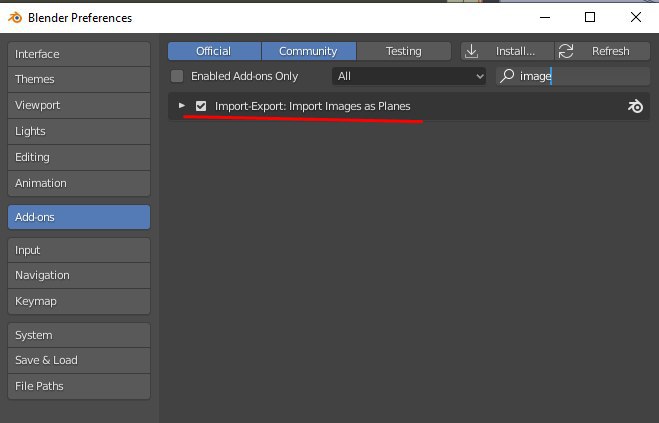Viewport: 659px width, 423px height.
Task: Minimize the Blender Preferences window
Action: (x=545, y=17)
